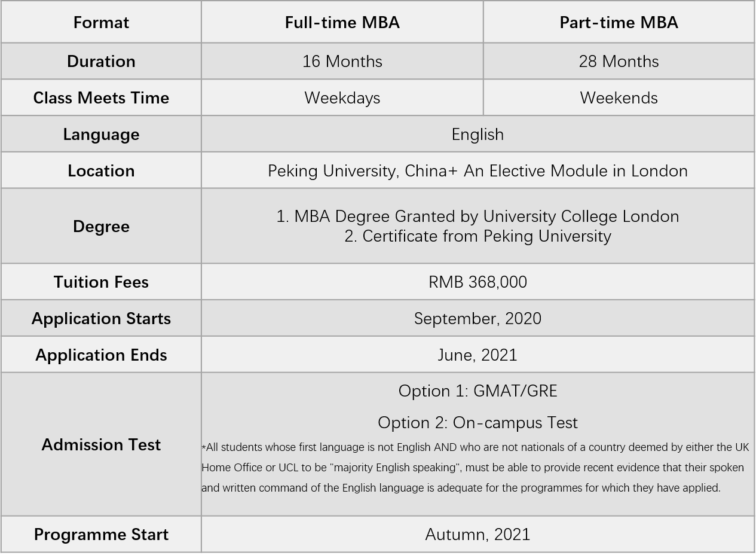This screenshot has height=555, width=756.
Task: Select Option 2: On-campus Test text
Action: [478, 423]
